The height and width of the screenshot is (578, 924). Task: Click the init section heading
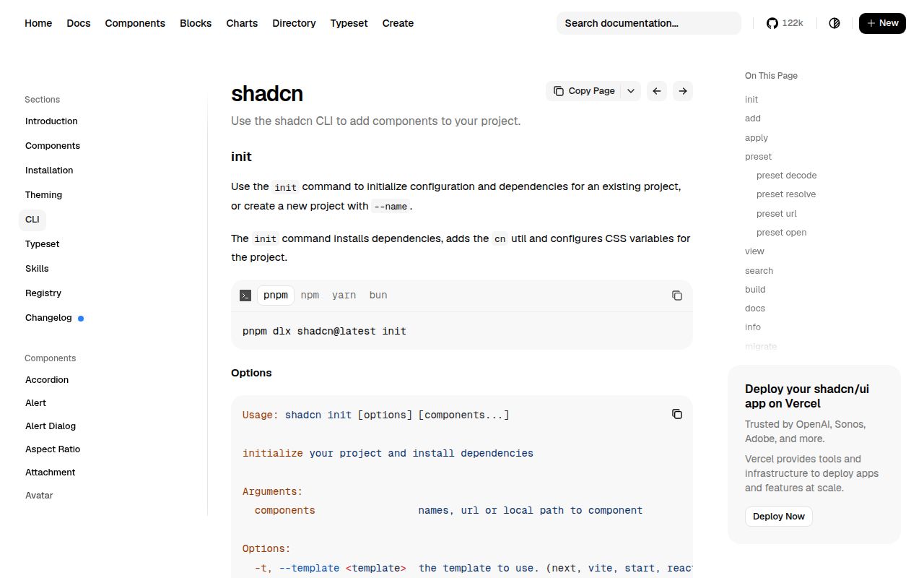click(x=241, y=157)
